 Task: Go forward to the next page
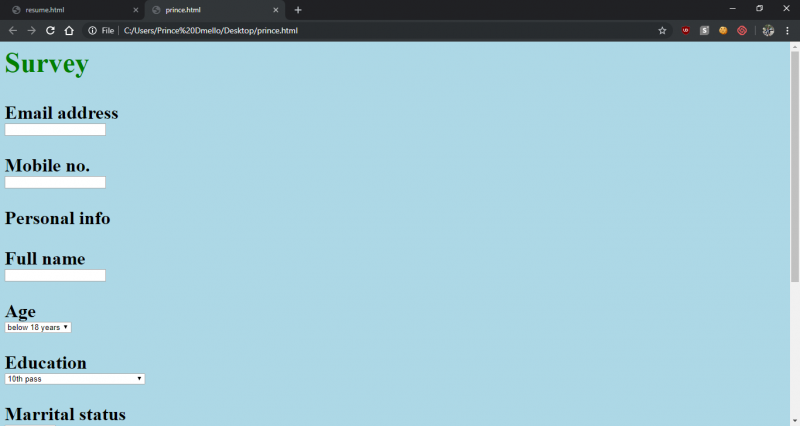(32, 31)
